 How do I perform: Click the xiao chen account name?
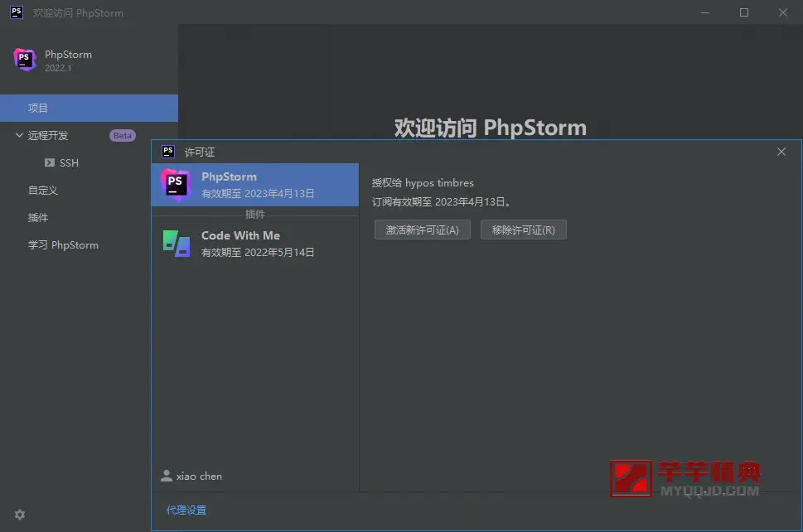click(x=199, y=476)
